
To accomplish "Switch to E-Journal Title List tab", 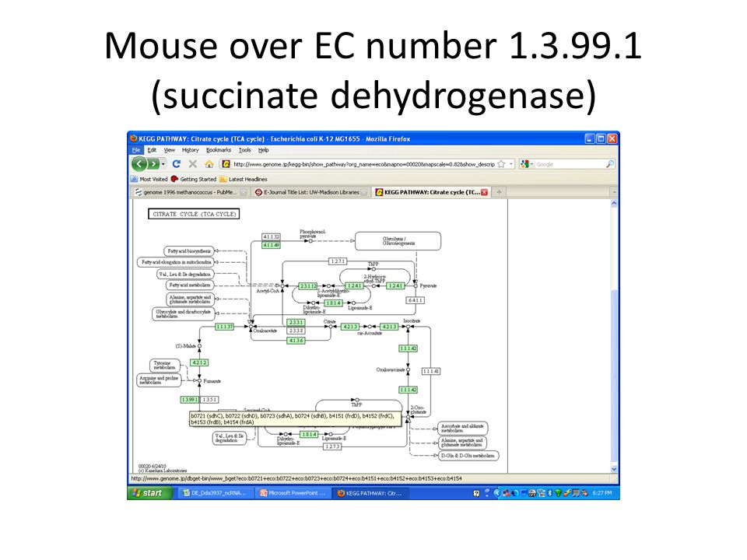I will click(311, 192).
